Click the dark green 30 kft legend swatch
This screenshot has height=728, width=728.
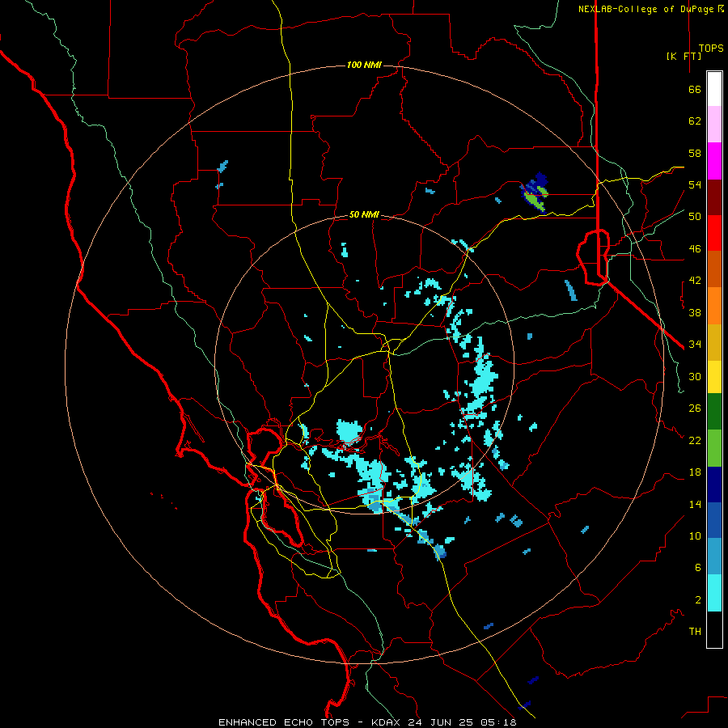[714, 412]
